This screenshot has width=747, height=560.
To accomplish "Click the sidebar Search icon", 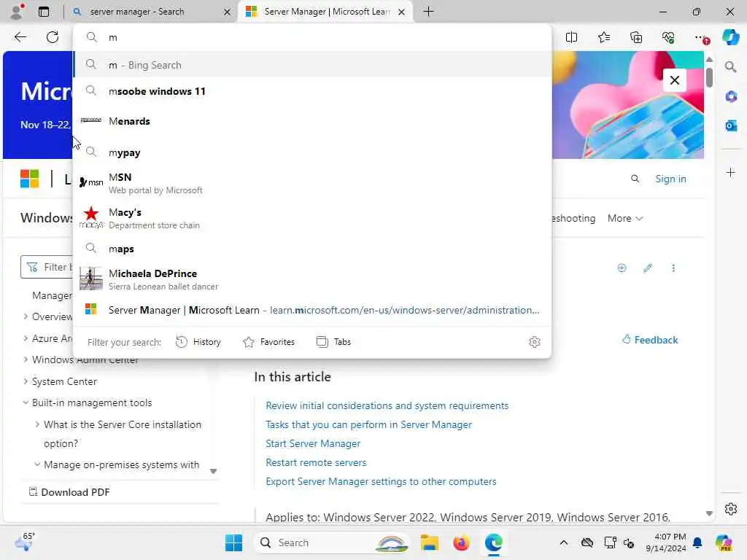I will 730,67.
